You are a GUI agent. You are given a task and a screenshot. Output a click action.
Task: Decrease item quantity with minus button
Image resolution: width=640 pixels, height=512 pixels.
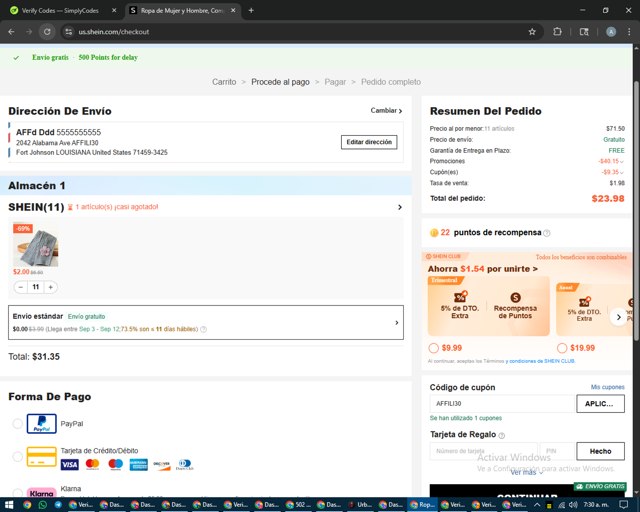coord(20,287)
